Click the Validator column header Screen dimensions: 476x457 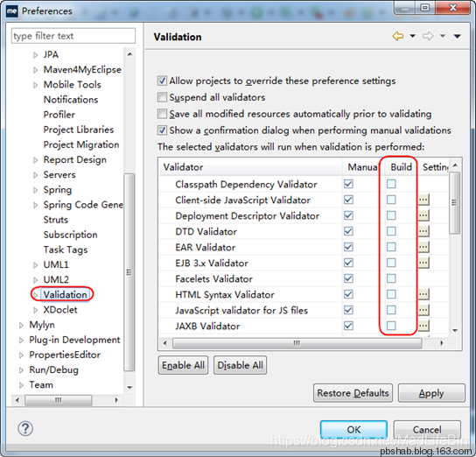coord(251,167)
